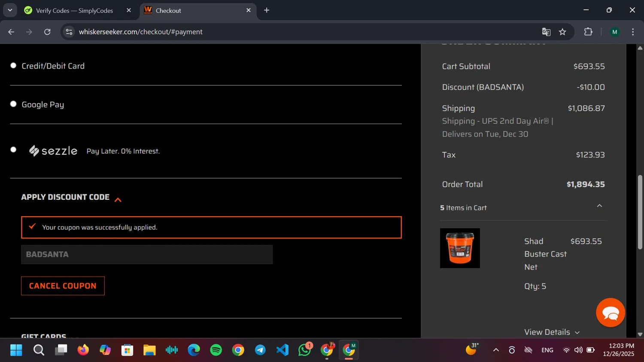Open browser extensions menu
The height and width of the screenshot is (362, 644).
tap(588, 32)
